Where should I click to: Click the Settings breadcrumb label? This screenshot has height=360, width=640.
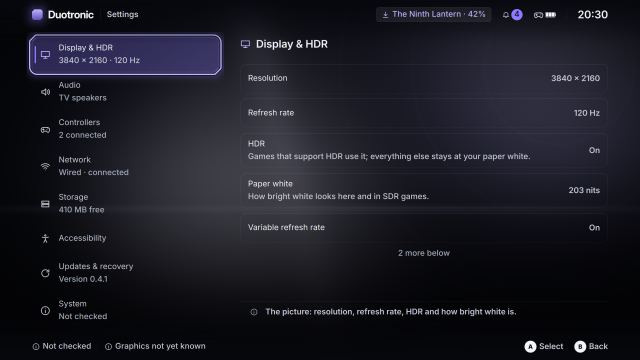(122, 14)
